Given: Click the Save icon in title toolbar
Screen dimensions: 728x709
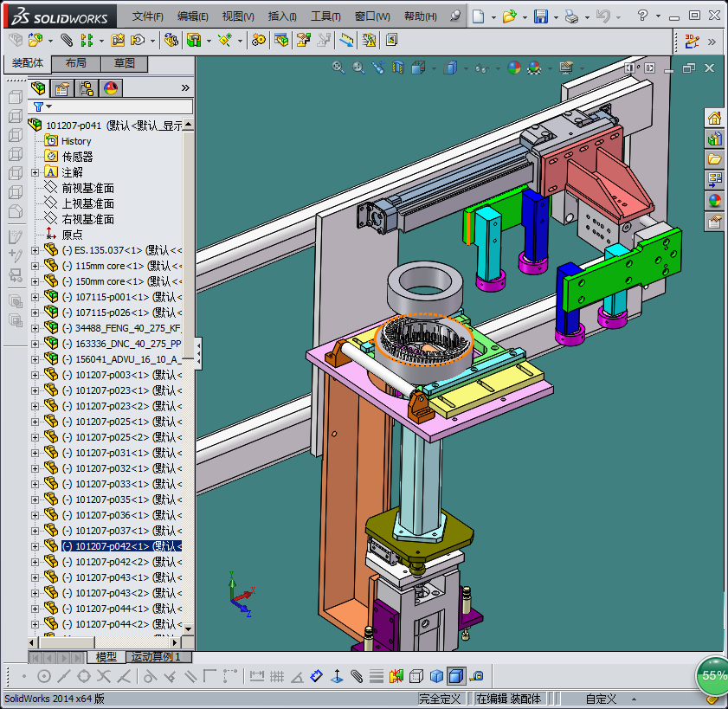Looking at the screenshot, I should [541, 16].
